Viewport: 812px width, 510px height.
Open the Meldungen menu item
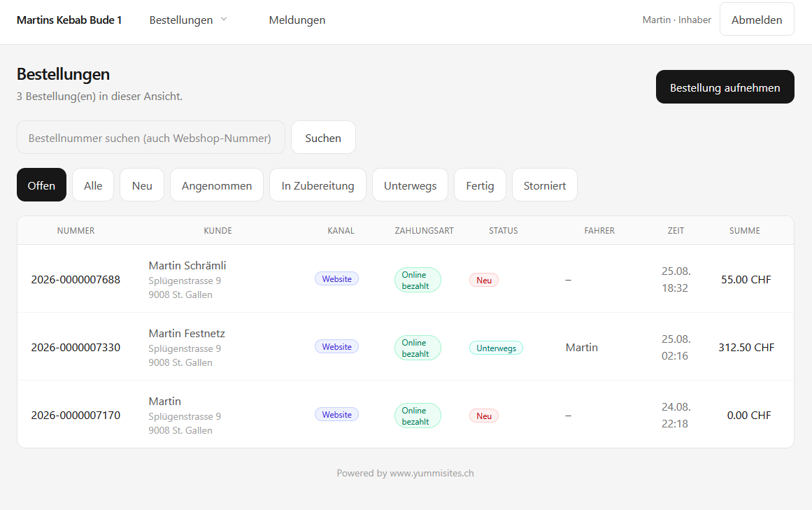click(297, 20)
